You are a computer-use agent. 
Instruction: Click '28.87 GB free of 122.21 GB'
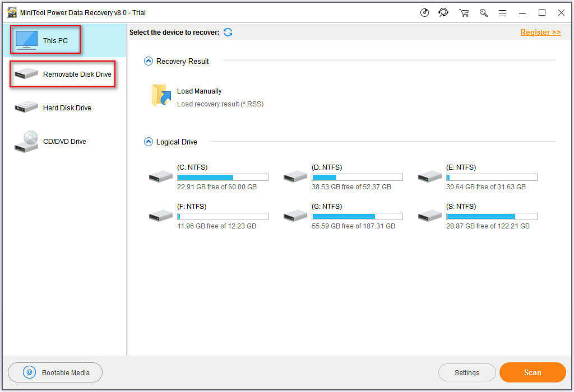(488, 226)
